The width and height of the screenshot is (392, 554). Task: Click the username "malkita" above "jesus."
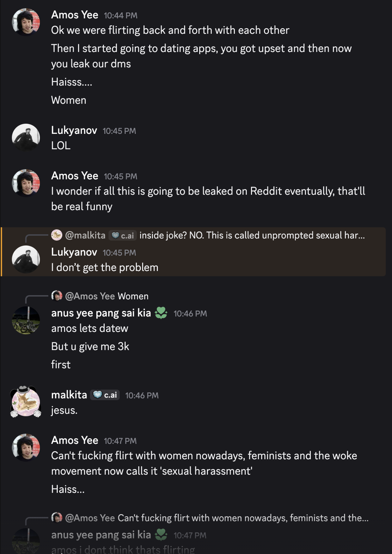tap(69, 395)
